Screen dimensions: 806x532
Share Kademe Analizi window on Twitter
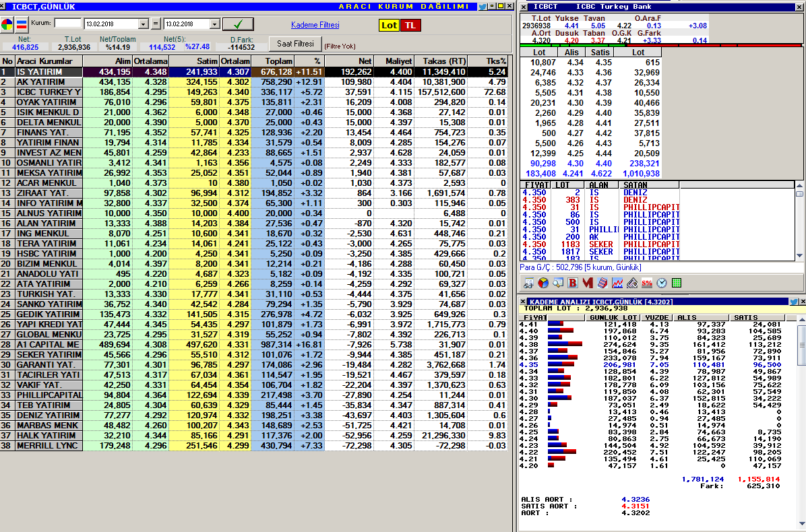pyautogui.click(x=794, y=302)
